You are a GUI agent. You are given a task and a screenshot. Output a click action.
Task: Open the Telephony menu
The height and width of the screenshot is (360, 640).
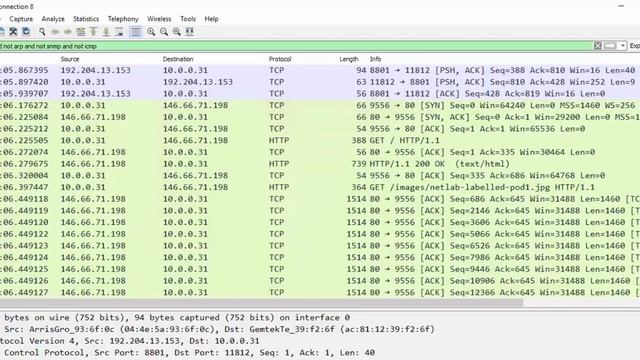(x=123, y=19)
